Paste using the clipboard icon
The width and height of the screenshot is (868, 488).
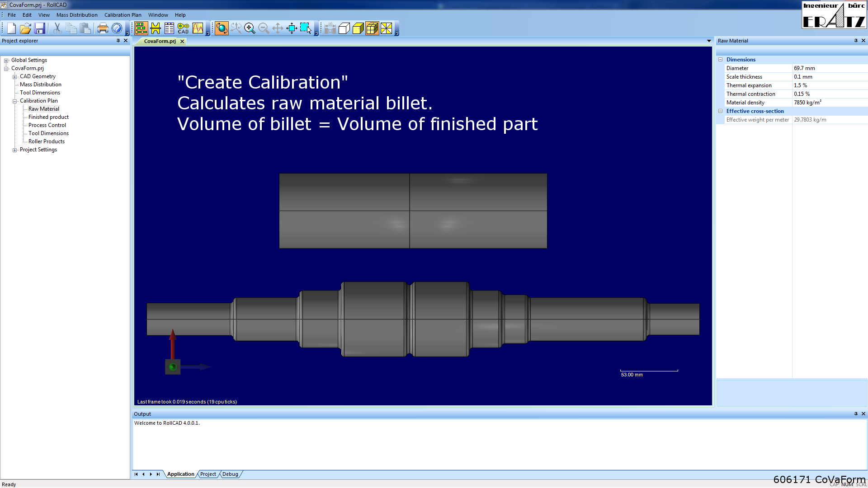(85, 28)
